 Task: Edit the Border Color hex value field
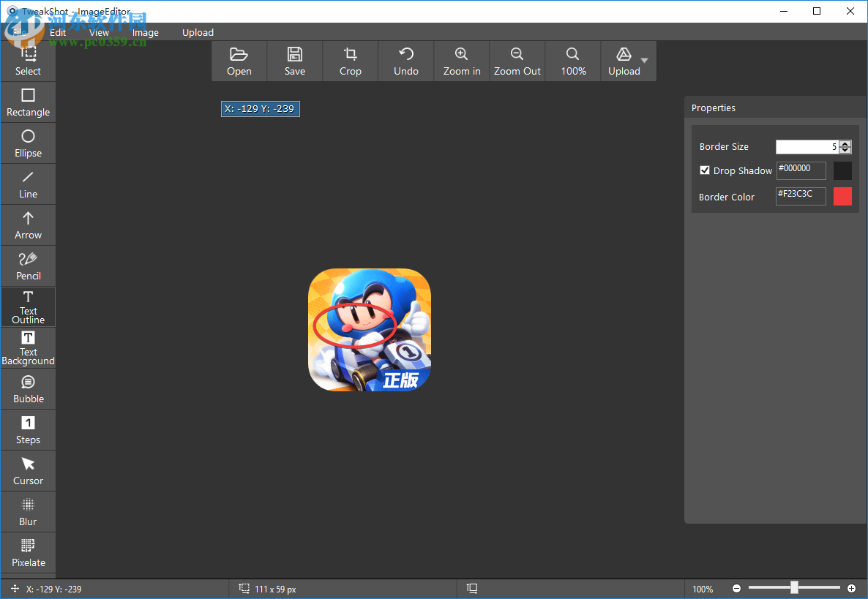800,195
